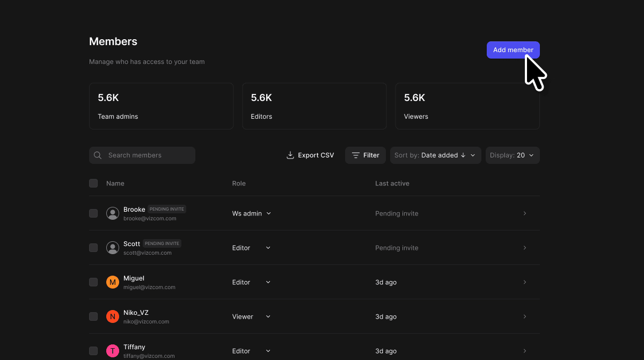Click scott@vizcom.com email text
The image size is (644, 360).
tap(148, 253)
